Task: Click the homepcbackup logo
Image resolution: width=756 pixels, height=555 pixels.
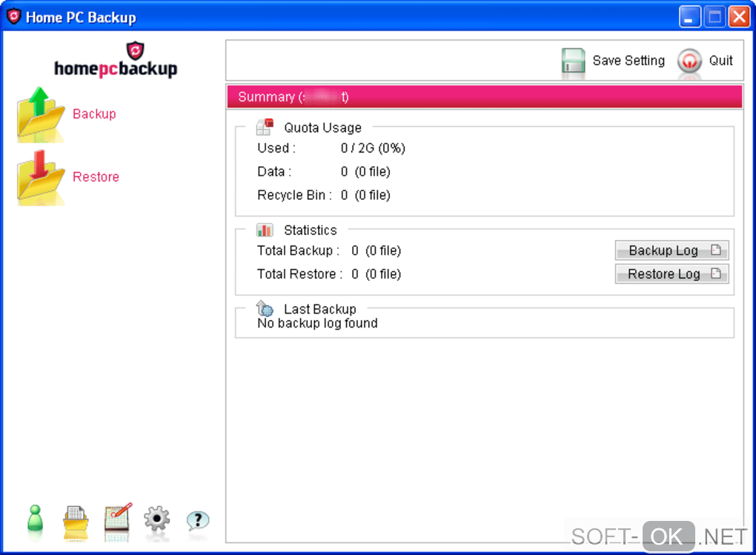Action: (x=116, y=60)
